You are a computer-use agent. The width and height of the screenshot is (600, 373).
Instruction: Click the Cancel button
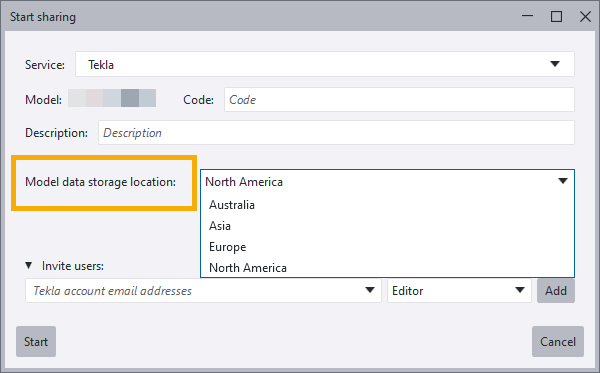pyautogui.click(x=558, y=341)
